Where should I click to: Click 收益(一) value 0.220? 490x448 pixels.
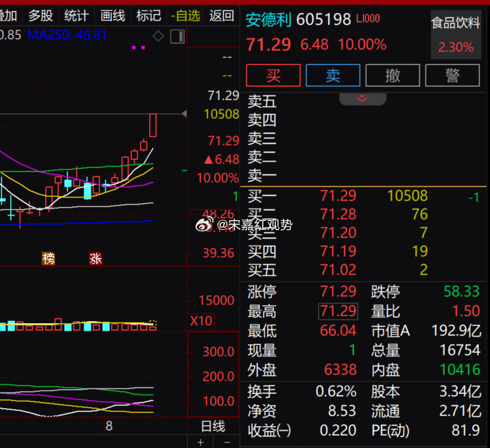338,431
